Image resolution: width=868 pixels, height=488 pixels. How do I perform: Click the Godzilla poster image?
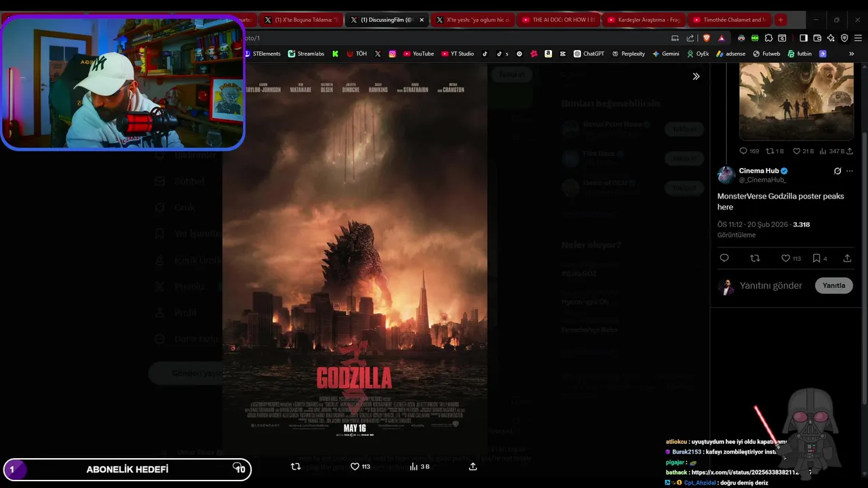tap(355, 259)
